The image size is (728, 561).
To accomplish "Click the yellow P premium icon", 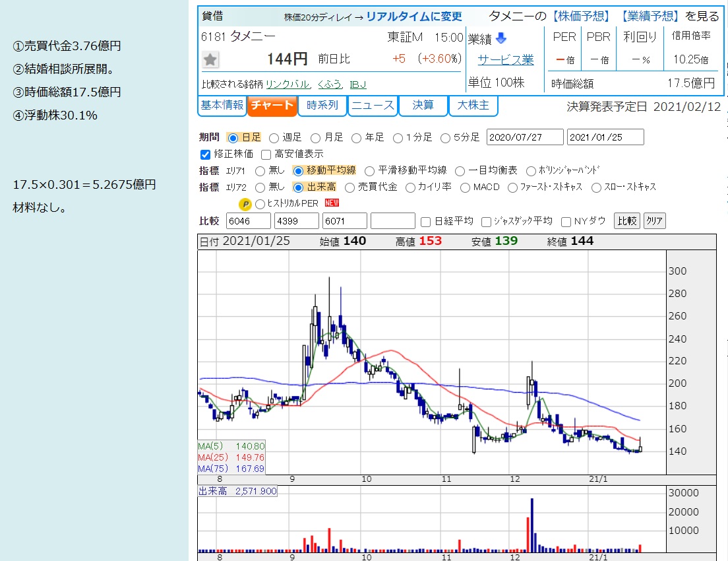I will (x=245, y=204).
